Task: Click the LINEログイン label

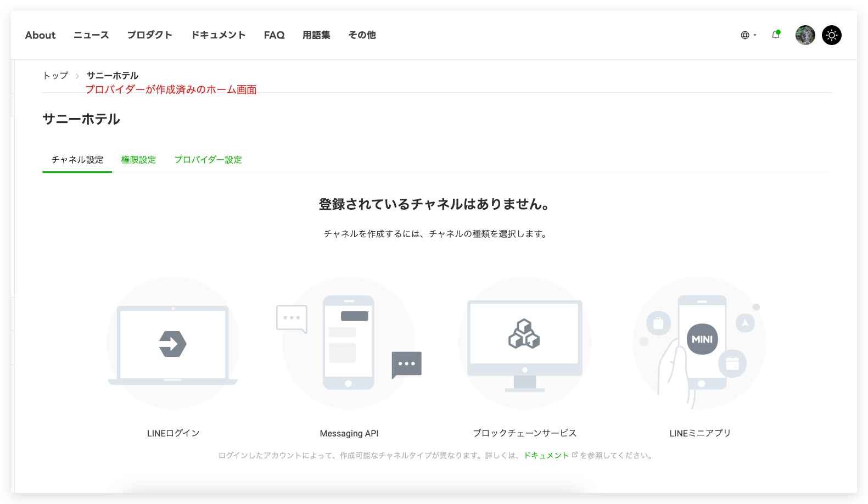Action: click(173, 433)
